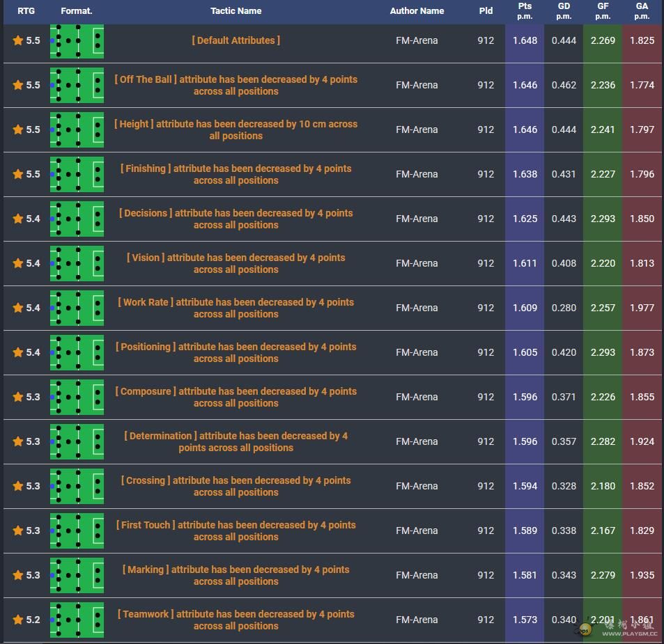Click formation thumbnail in Marking row
The width and height of the screenshot is (664, 644).
point(77,575)
